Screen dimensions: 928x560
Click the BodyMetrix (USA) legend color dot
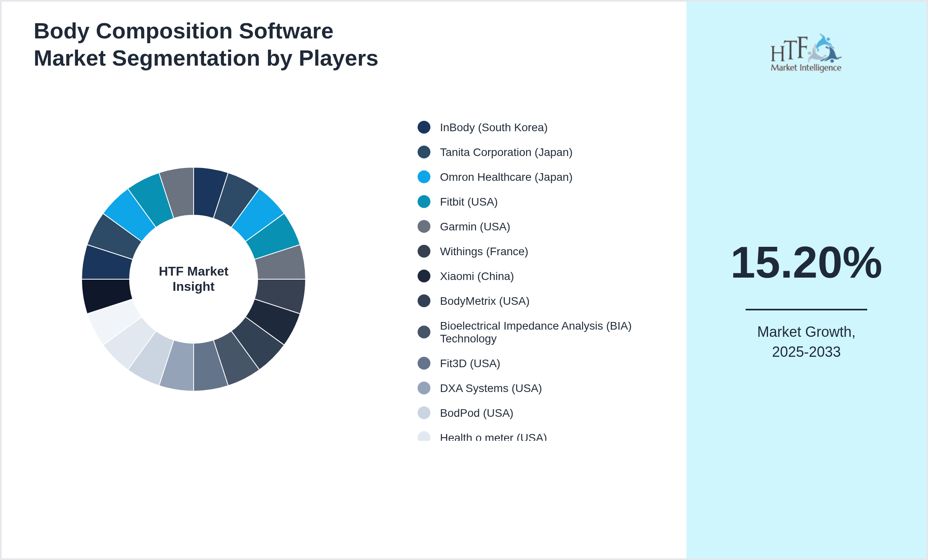coord(424,301)
